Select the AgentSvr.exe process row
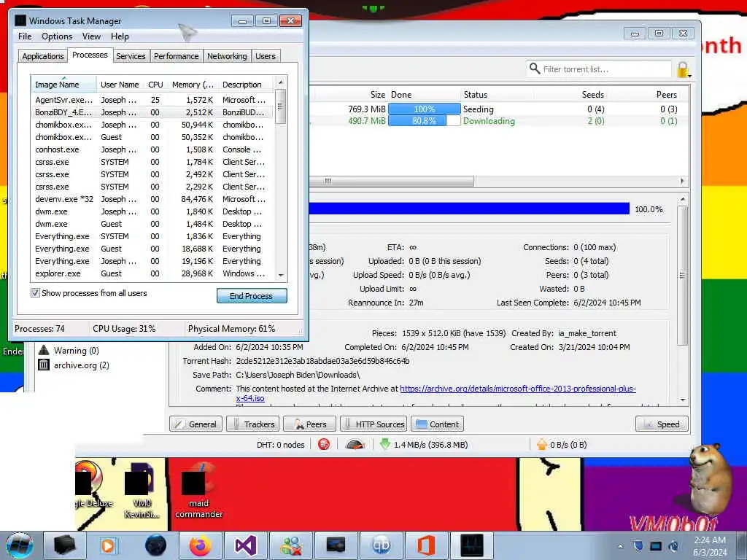747x560 pixels. tap(152, 100)
